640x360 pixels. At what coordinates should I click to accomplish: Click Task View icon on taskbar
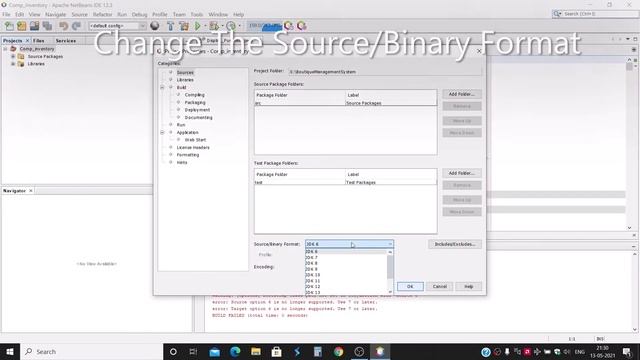pyautogui.click(x=193, y=351)
